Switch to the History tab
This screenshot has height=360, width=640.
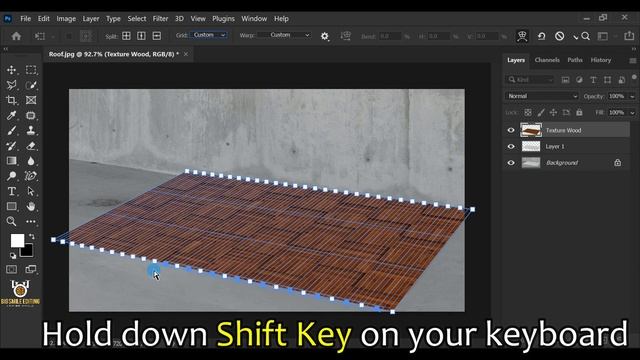coord(601,60)
